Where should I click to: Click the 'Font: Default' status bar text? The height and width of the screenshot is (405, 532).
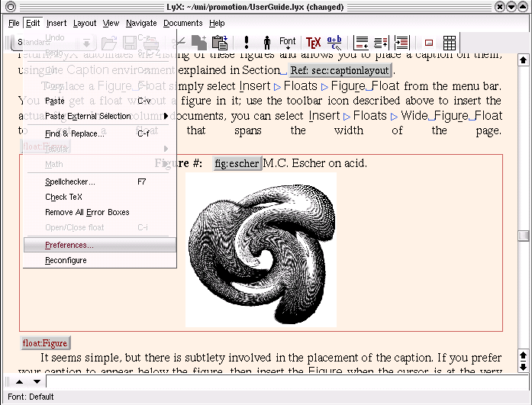coord(31,397)
